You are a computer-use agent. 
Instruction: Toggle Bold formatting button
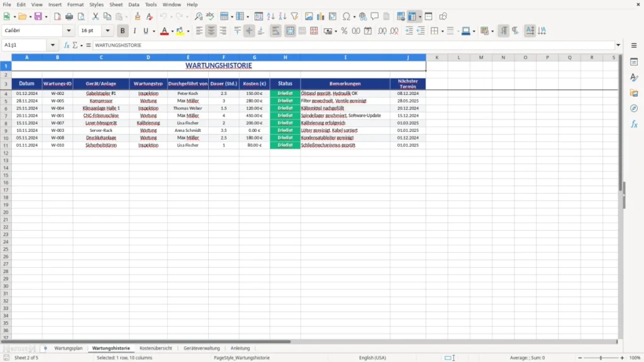pyautogui.click(x=123, y=31)
